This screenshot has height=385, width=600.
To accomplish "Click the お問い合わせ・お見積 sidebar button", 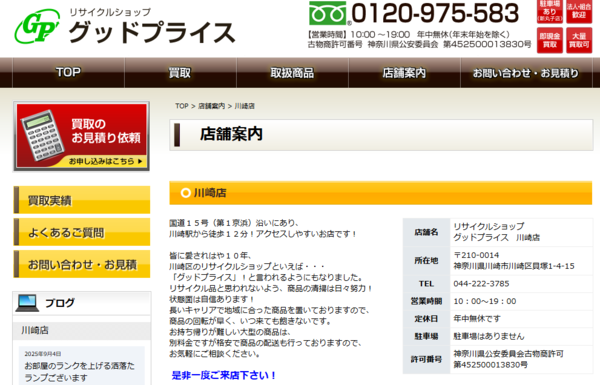I will pos(82,264).
